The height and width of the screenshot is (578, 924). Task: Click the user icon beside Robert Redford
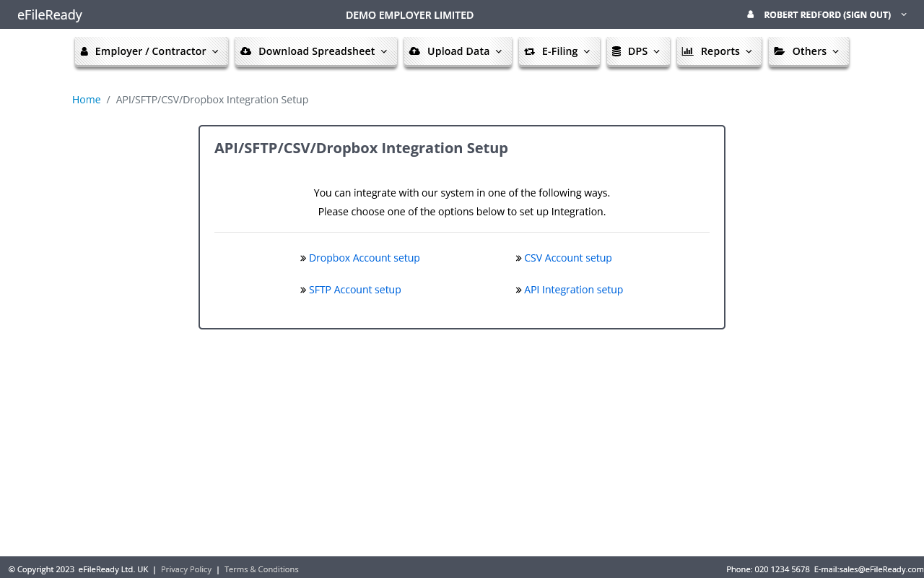click(x=751, y=14)
